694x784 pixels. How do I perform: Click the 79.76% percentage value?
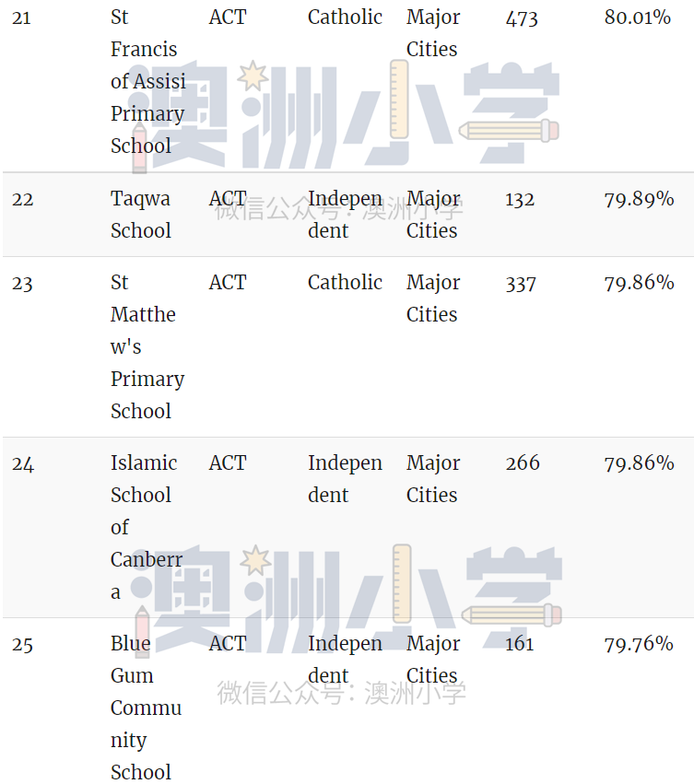(639, 643)
